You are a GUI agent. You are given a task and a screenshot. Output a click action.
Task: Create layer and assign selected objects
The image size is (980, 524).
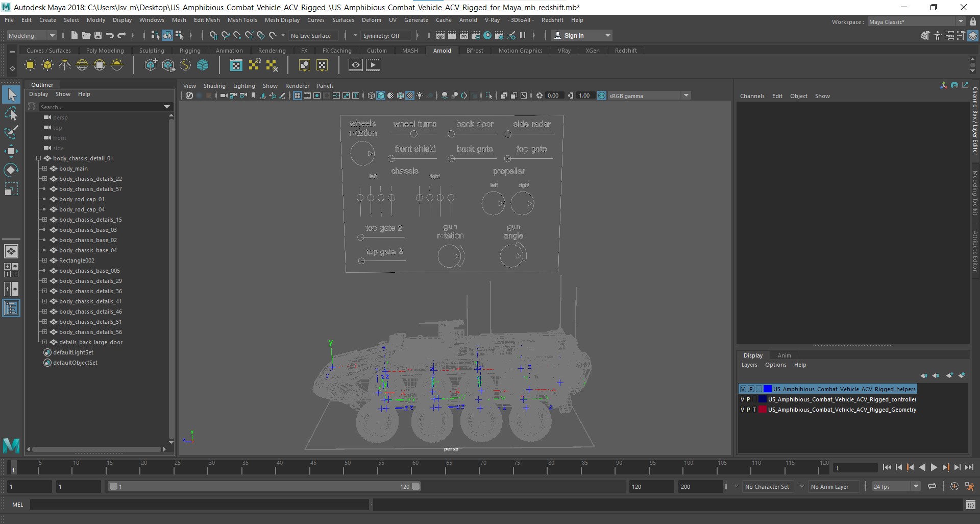(962, 375)
